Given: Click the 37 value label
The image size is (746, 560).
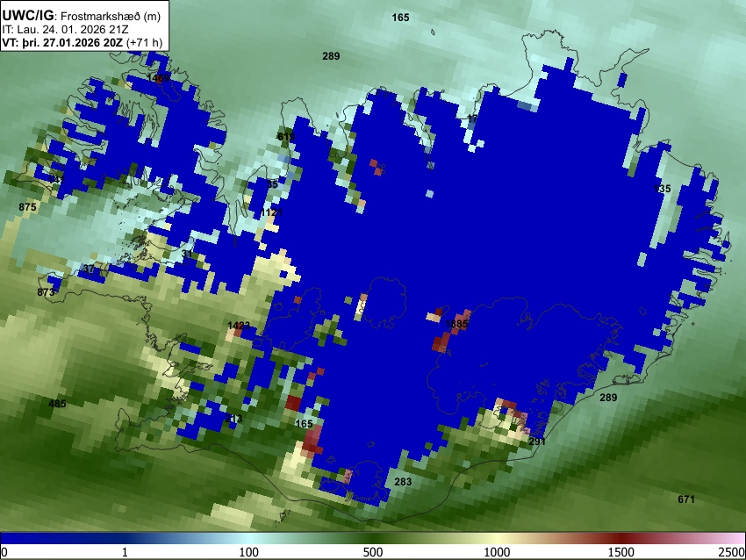Looking at the screenshot, I should click(89, 269).
